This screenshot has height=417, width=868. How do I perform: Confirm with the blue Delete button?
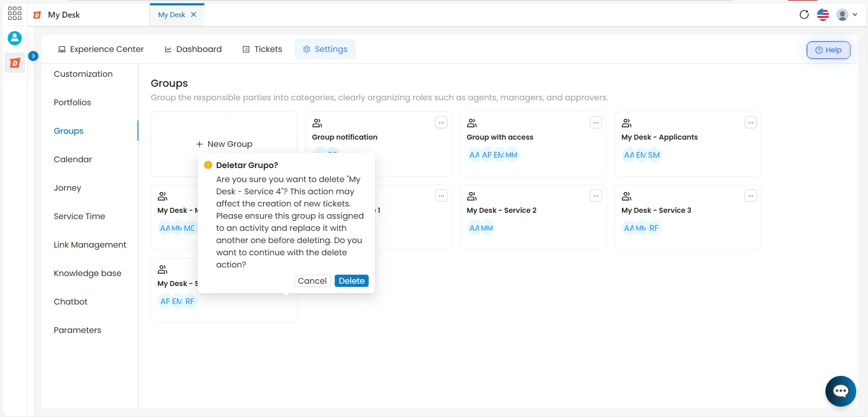pyautogui.click(x=351, y=281)
